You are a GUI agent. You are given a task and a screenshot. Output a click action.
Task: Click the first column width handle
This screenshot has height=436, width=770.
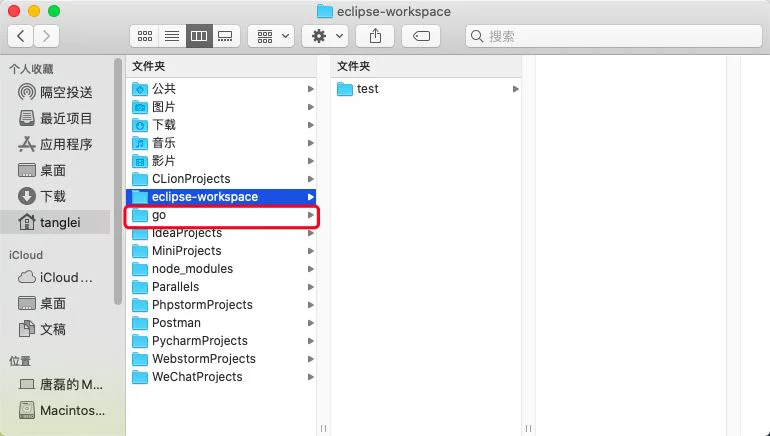(x=323, y=429)
